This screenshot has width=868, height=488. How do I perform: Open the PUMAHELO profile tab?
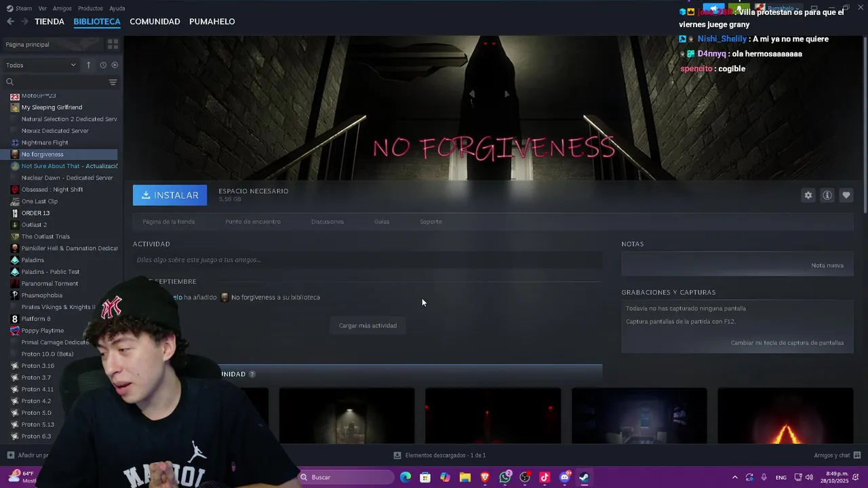tap(212, 22)
